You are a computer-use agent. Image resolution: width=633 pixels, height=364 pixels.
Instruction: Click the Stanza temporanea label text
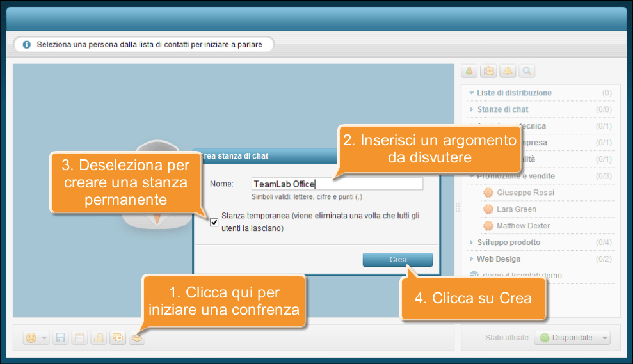[320, 222]
